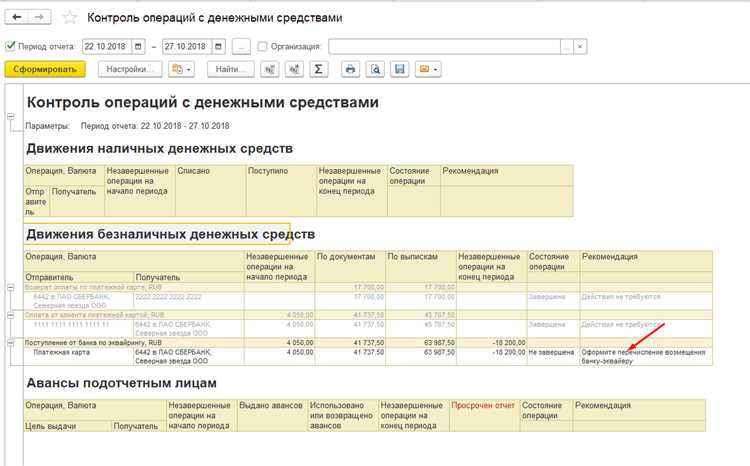Click the По выпискам column header
750x466 pixels.
[x=421, y=266]
